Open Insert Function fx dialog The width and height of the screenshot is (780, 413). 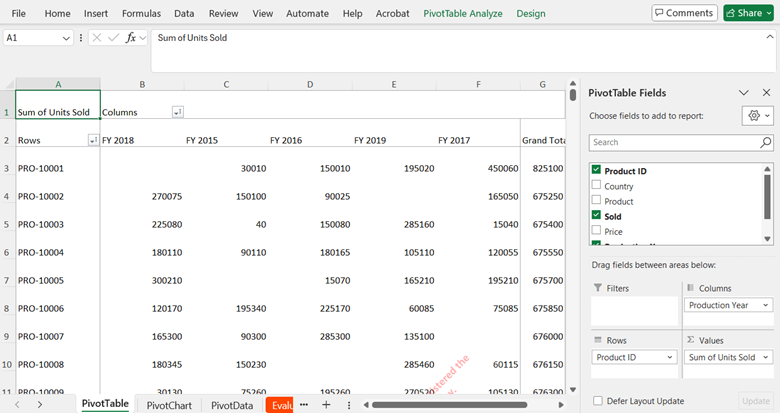(x=130, y=38)
